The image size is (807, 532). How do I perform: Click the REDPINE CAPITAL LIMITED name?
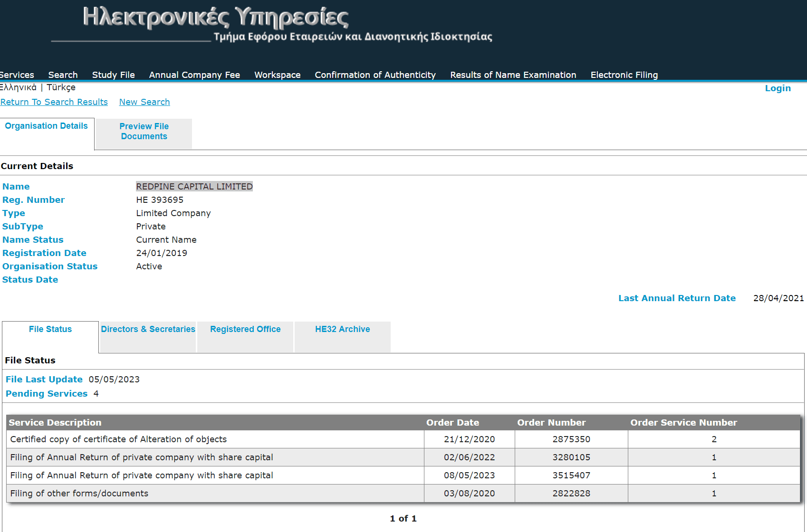pyautogui.click(x=194, y=187)
